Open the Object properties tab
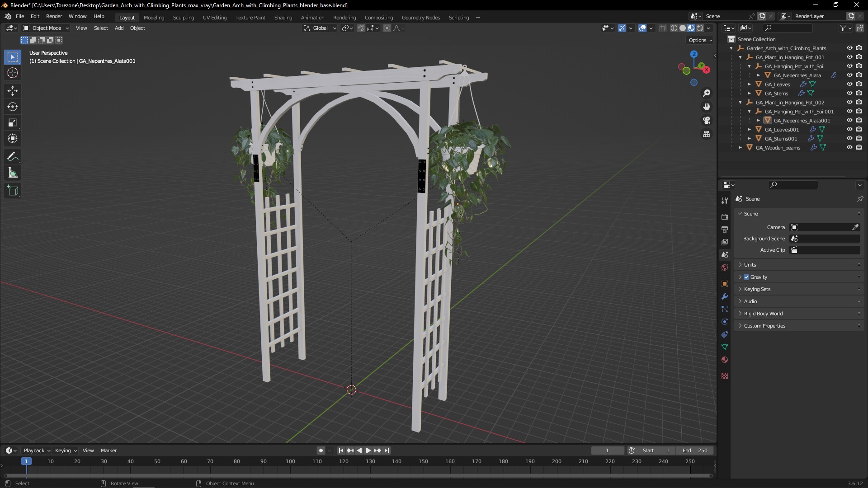The height and width of the screenshot is (488, 868). coord(725,284)
